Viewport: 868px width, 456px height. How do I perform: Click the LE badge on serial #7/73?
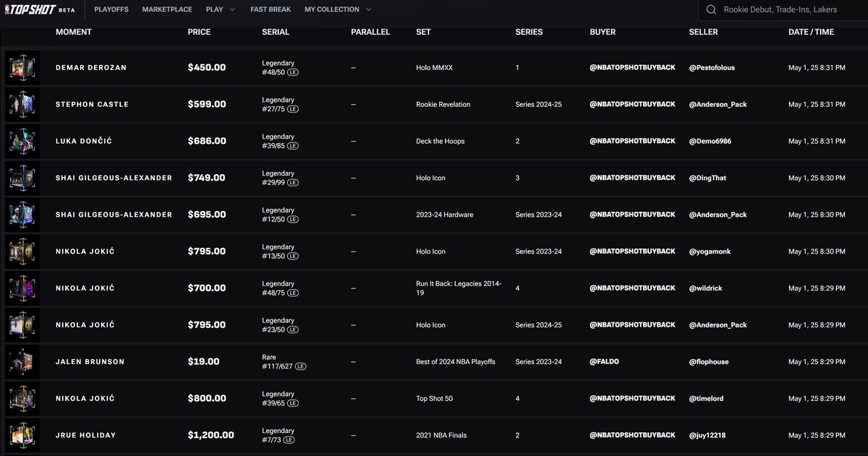pos(289,440)
